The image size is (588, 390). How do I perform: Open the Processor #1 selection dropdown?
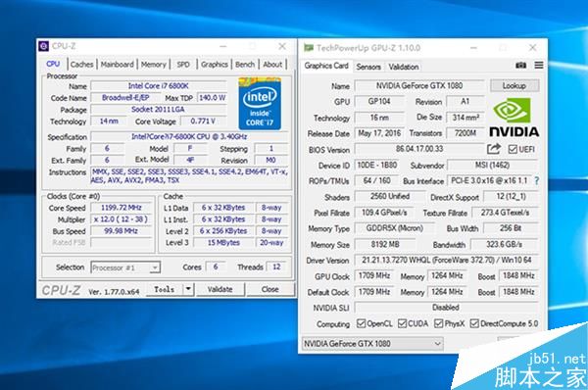(125, 268)
